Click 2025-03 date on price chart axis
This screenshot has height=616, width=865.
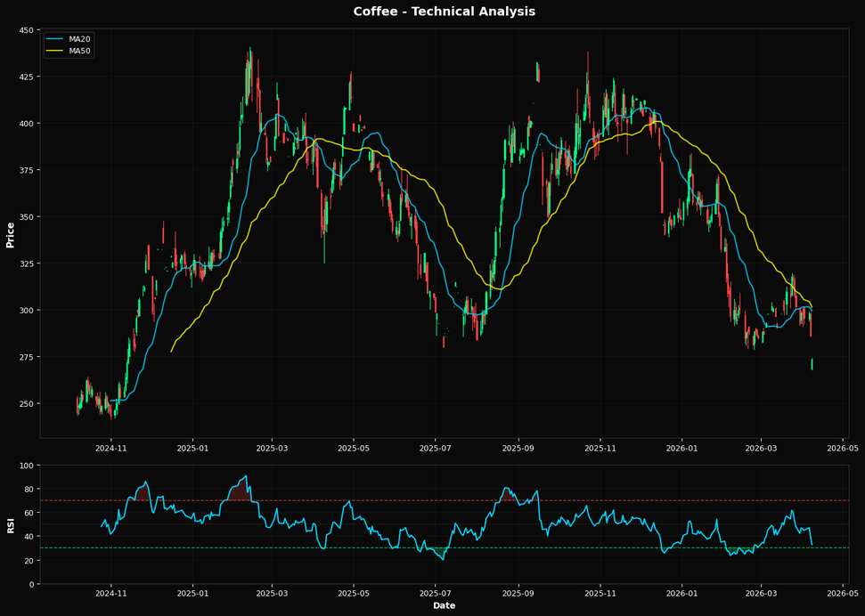272,448
